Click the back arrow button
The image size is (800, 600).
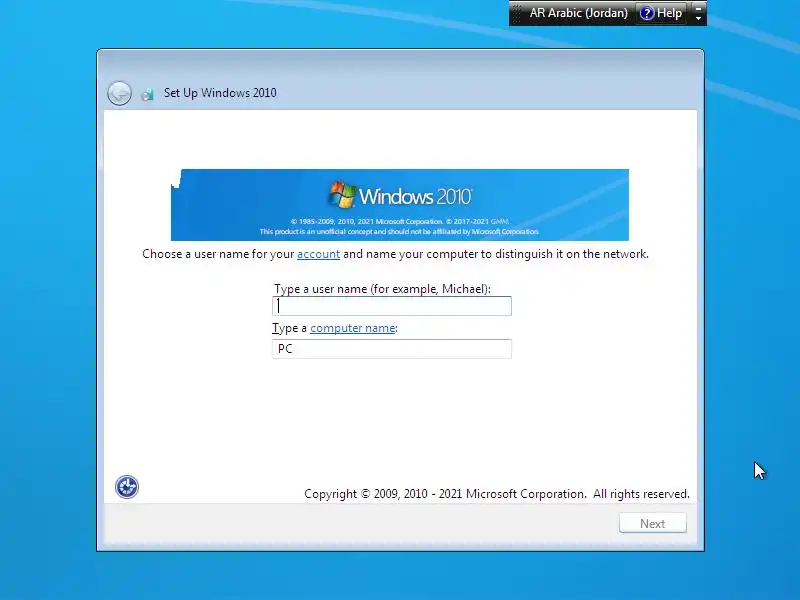click(x=119, y=93)
